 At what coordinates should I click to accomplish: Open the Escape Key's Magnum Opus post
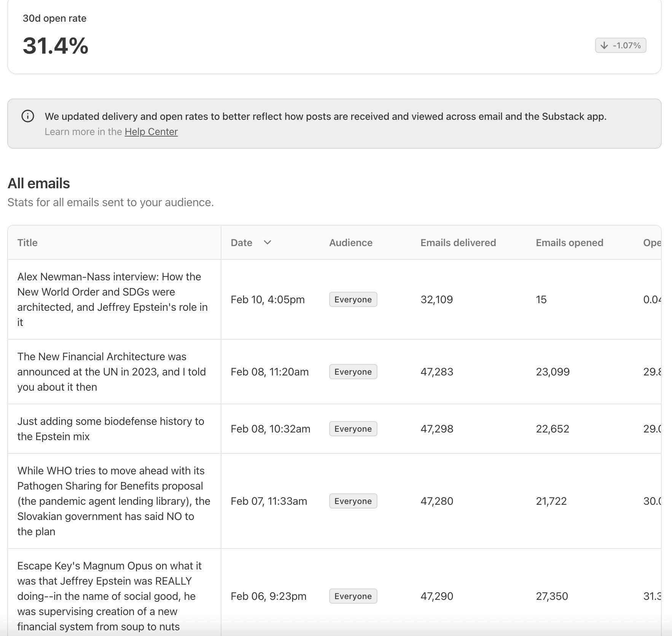pyautogui.click(x=109, y=596)
